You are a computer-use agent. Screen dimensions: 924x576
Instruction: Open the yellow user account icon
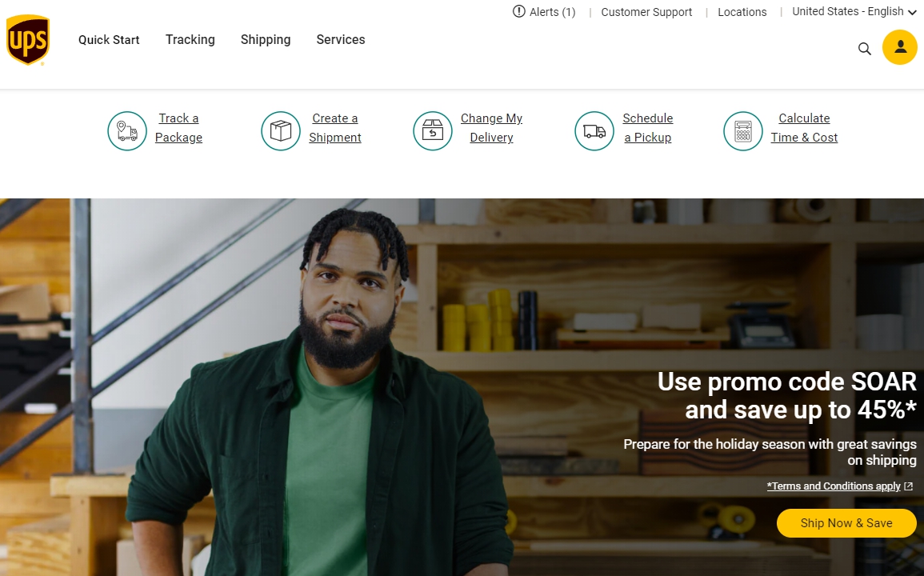click(x=899, y=47)
